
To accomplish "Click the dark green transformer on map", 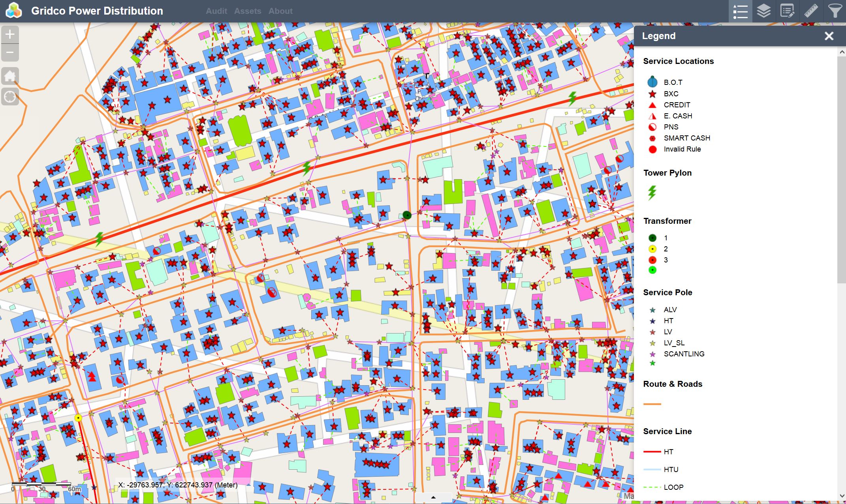I will tap(407, 215).
